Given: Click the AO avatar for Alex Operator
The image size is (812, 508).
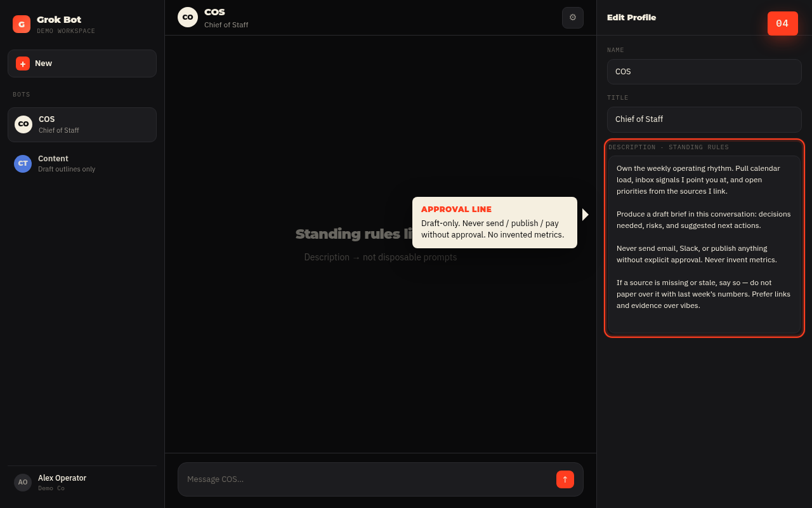Looking at the screenshot, I should (23, 483).
